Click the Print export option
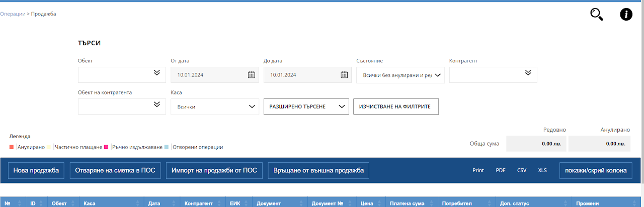 point(478,170)
